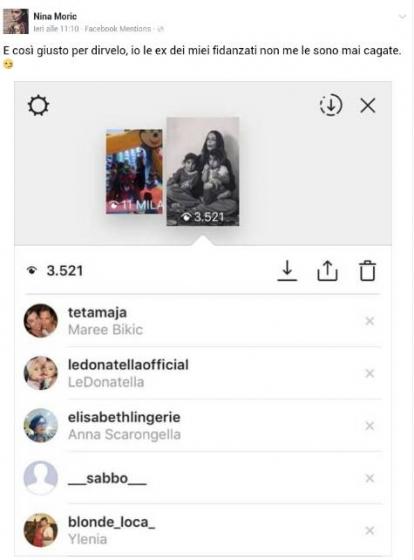This screenshot has height=560, width=414.
Task: Expand the post options chevron at top right
Action: [x=402, y=17]
